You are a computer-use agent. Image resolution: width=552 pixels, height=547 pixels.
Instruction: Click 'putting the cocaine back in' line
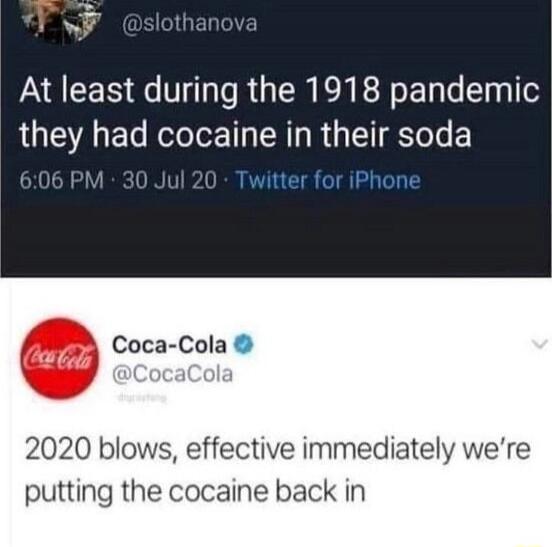coord(195,491)
